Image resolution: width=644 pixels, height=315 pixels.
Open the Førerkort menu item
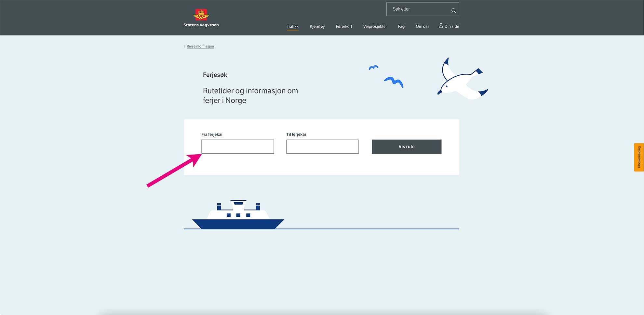(x=344, y=26)
